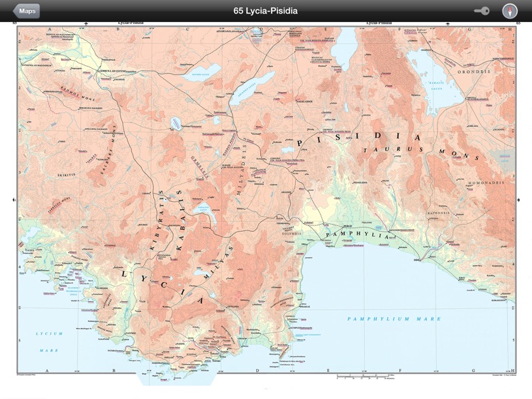Tap the SKIRITIS label
This screenshot has width=532, height=399.
click(x=66, y=175)
